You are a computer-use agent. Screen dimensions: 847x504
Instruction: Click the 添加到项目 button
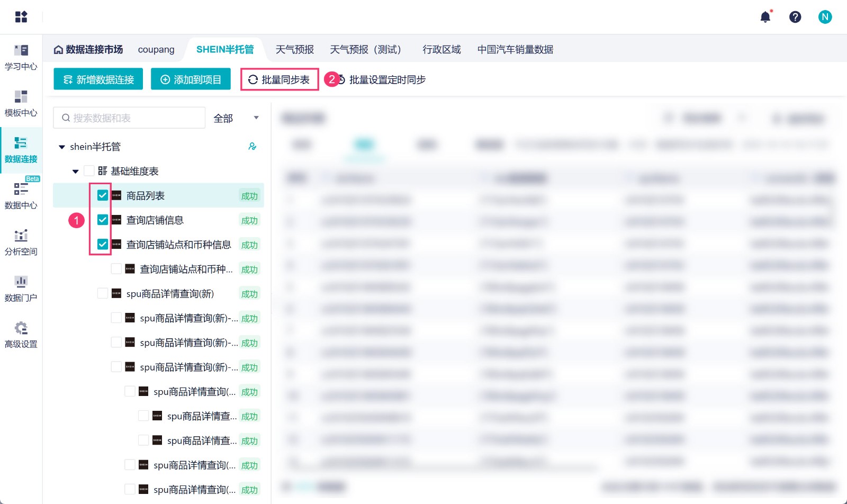click(191, 79)
